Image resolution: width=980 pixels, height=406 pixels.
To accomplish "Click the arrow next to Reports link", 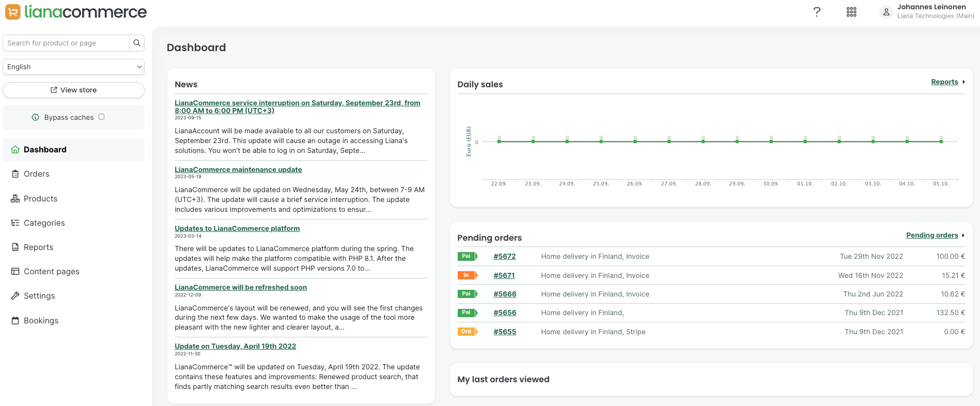I will coord(963,82).
